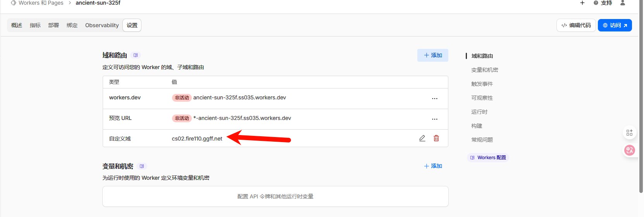Screen dimensions: 644x217
Task: Click the blue 访问 button
Action: click(615, 25)
